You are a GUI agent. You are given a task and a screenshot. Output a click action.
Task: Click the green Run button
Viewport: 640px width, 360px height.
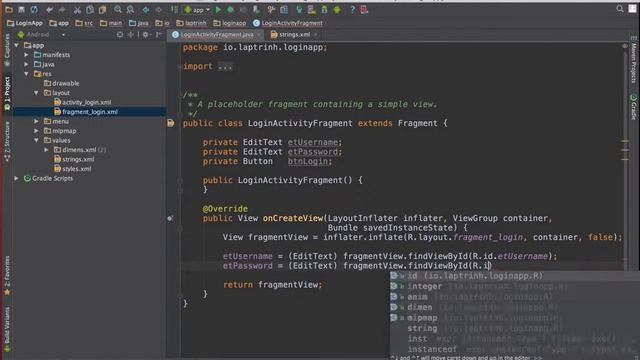218,9
